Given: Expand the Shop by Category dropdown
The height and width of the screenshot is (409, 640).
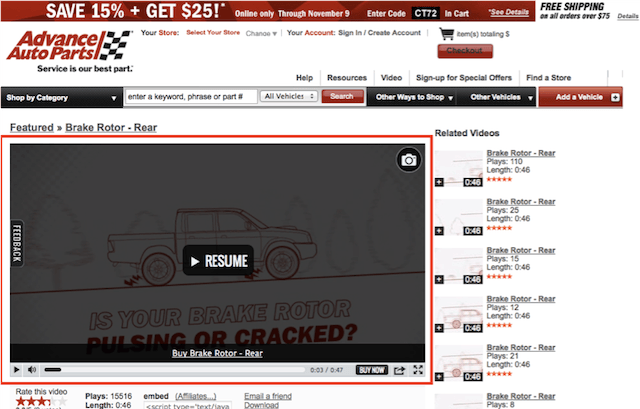Looking at the screenshot, I should (x=60, y=97).
